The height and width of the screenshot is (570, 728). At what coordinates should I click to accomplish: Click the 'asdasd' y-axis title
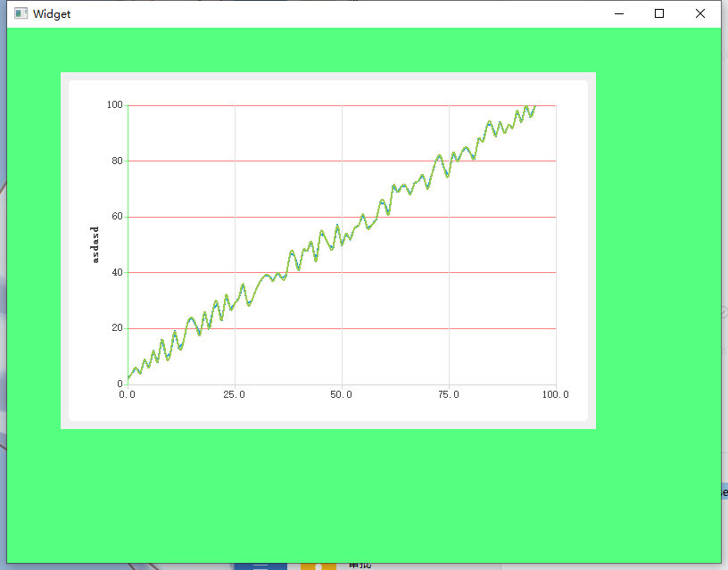point(95,244)
